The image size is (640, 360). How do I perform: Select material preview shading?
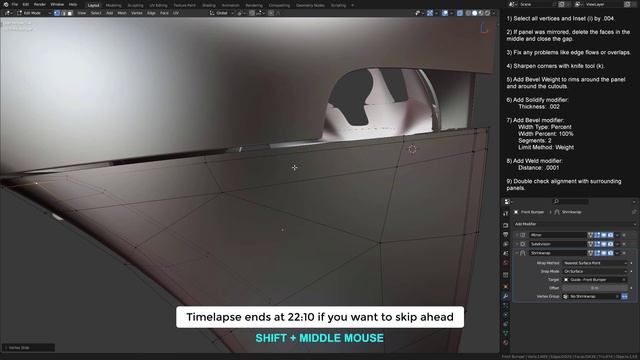(481, 13)
